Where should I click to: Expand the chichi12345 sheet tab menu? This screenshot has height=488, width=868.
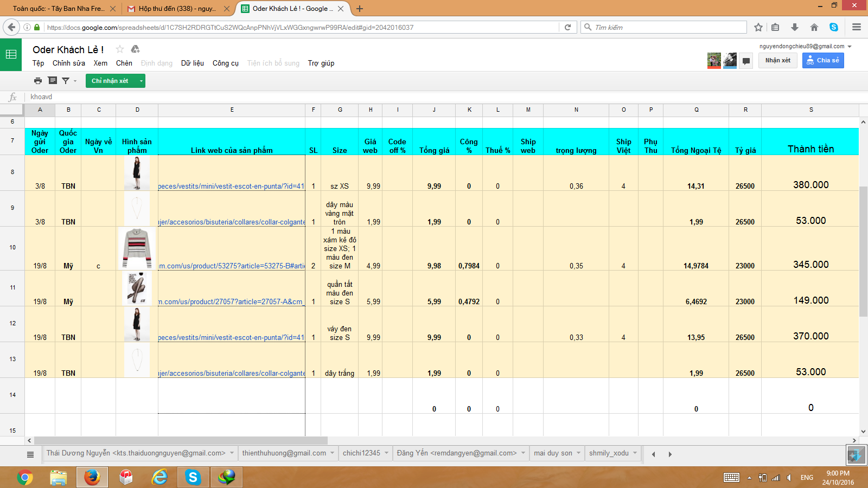[x=387, y=453]
